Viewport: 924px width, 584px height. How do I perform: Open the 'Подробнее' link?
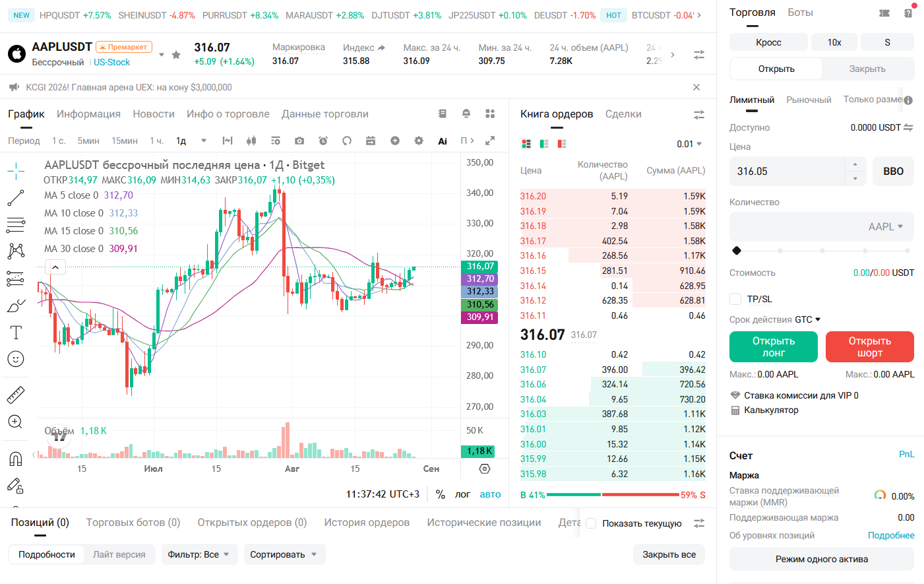(x=891, y=535)
